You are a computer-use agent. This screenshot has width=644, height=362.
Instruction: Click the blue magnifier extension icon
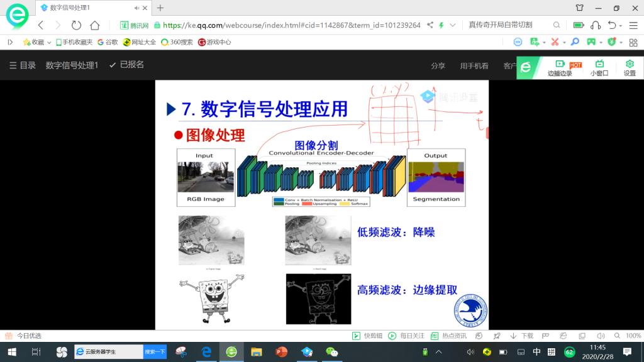575,42
